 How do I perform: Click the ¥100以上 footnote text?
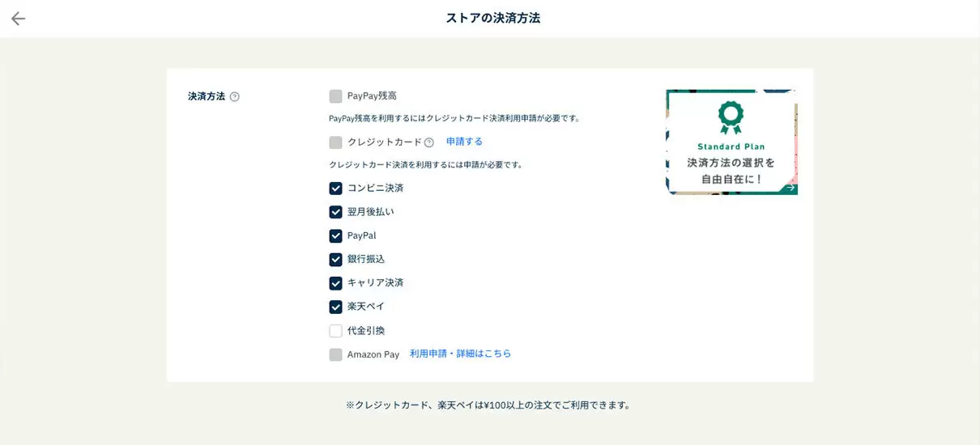[488, 405]
